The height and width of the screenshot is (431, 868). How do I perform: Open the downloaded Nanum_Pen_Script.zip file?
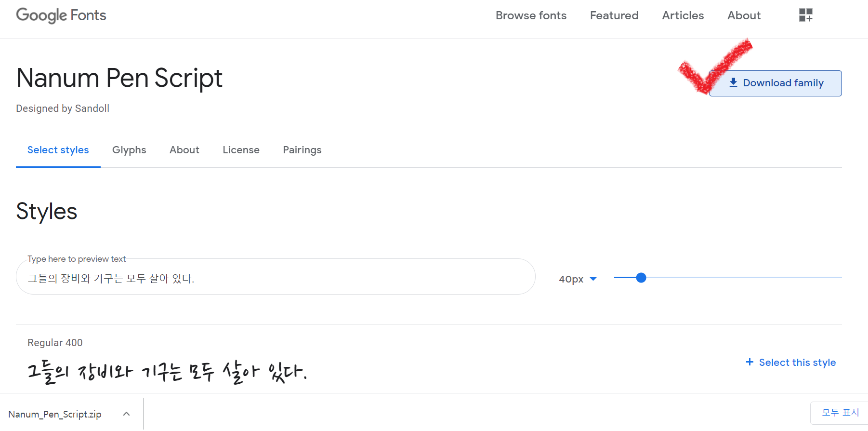pos(55,414)
